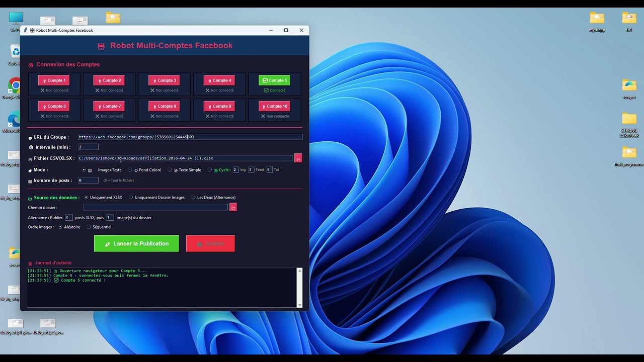Open the final programme folder
644x362 pixels.
[629, 156]
